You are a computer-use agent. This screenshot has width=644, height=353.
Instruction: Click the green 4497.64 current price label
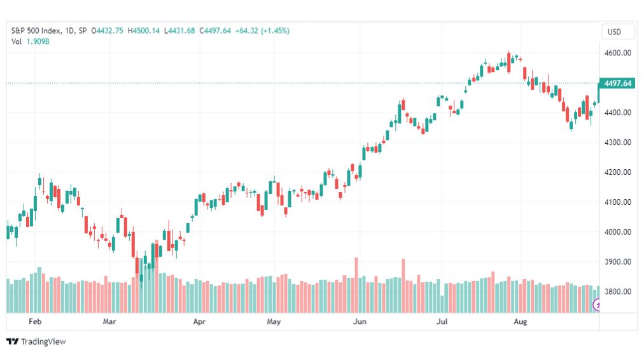(617, 83)
